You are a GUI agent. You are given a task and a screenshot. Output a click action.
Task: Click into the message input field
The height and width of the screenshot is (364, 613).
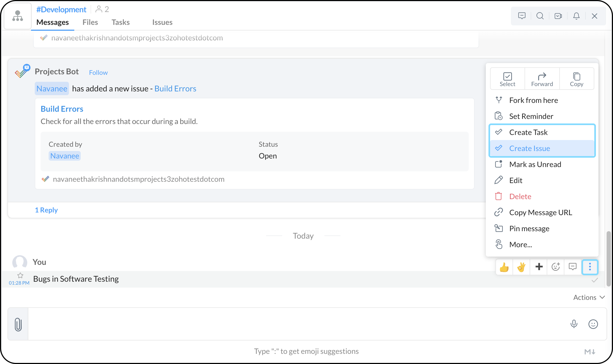[x=294, y=324]
